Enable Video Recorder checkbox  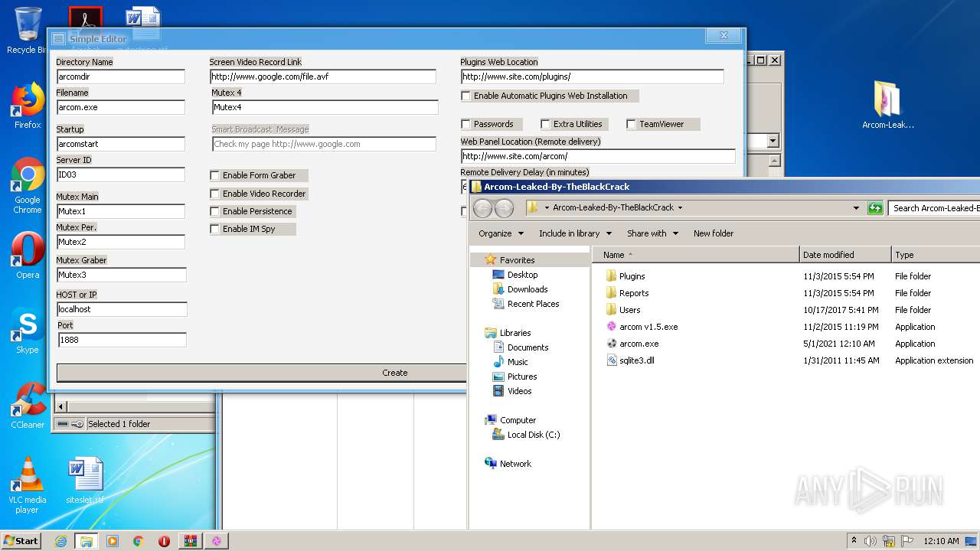click(214, 194)
